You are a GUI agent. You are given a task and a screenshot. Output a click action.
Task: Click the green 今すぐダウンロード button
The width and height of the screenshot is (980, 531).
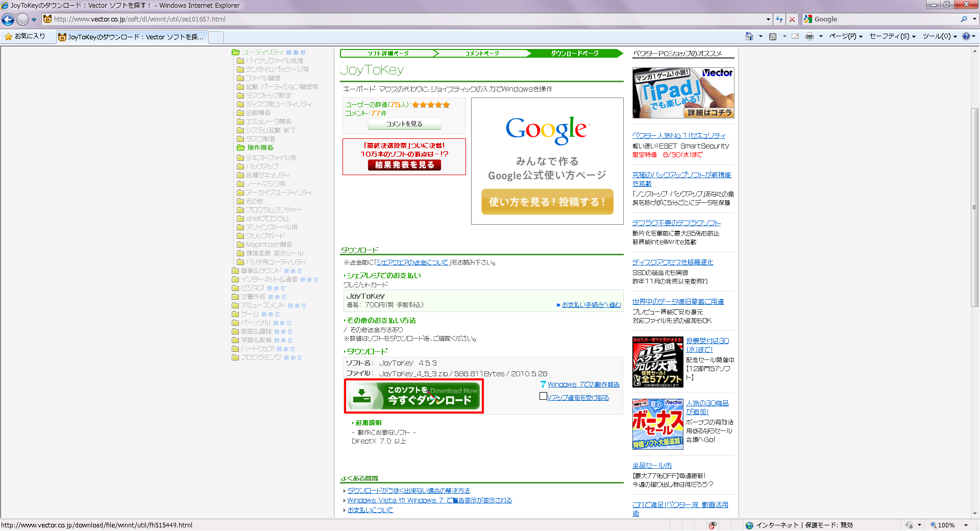[x=414, y=396]
